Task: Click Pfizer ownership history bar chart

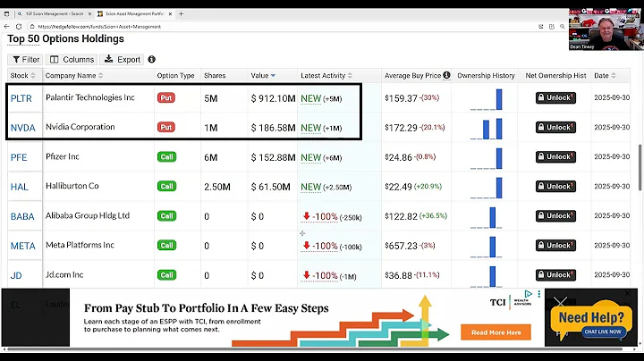Action: coord(487,158)
